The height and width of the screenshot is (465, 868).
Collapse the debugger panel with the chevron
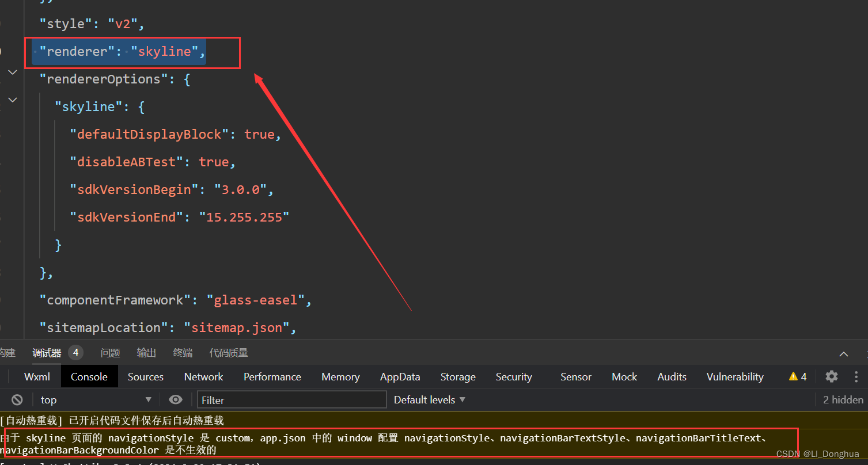tap(843, 354)
